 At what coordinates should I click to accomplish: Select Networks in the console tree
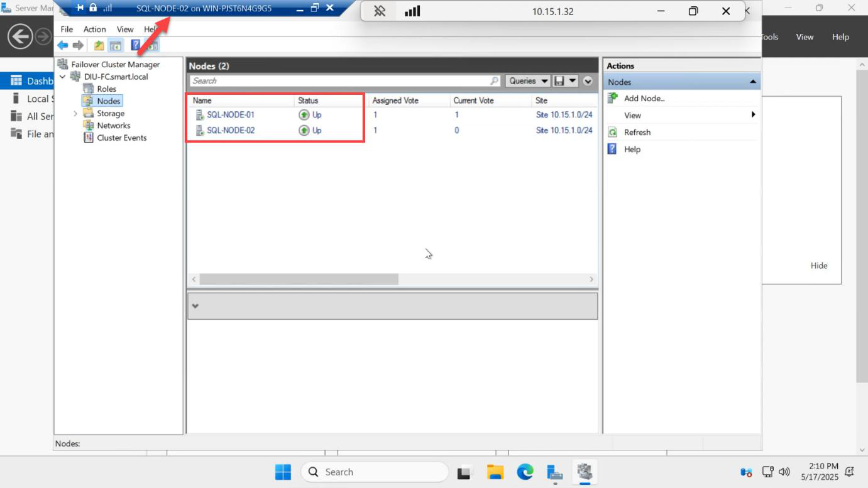click(113, 126)
